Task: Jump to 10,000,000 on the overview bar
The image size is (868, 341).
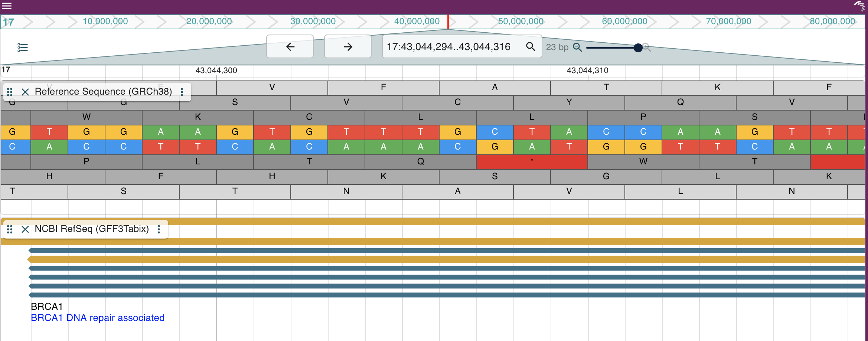Action: pos(105,22)
